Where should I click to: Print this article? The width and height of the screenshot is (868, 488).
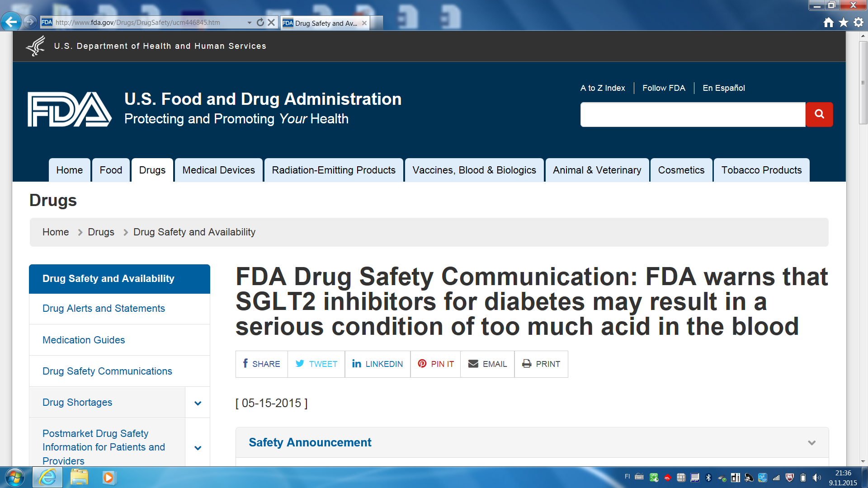[x=541, y=364]
